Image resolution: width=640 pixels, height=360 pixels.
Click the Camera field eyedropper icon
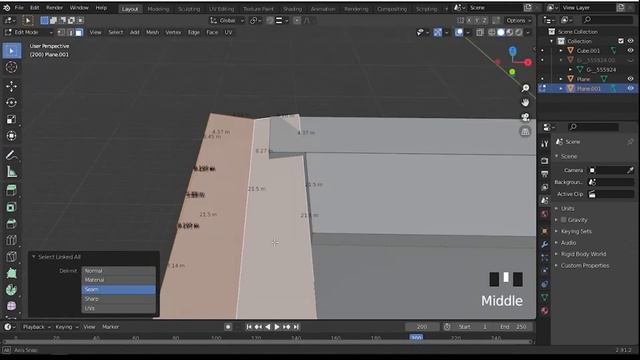click(630, 170)
